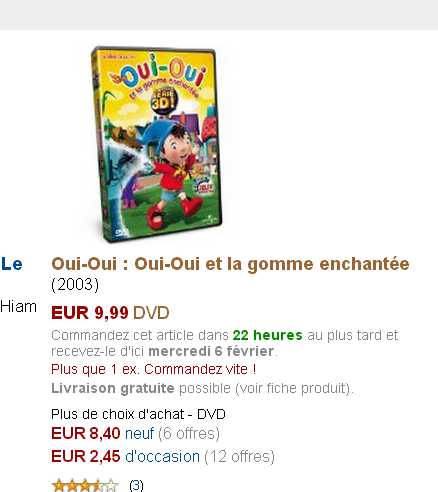Open the 'd'occasion' offers link

click(162, 456)
